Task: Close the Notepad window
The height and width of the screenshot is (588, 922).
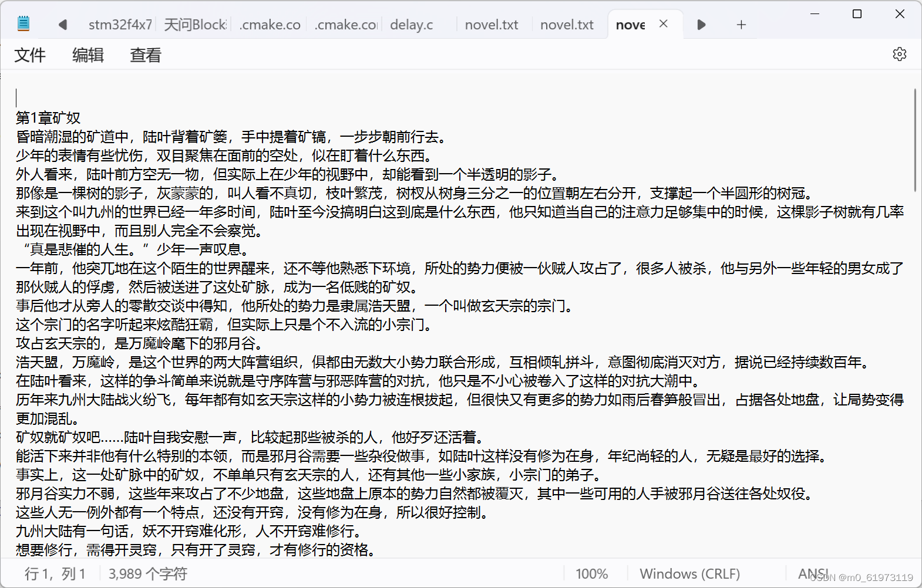Action: pyautogui.click(x=900, y=13)
